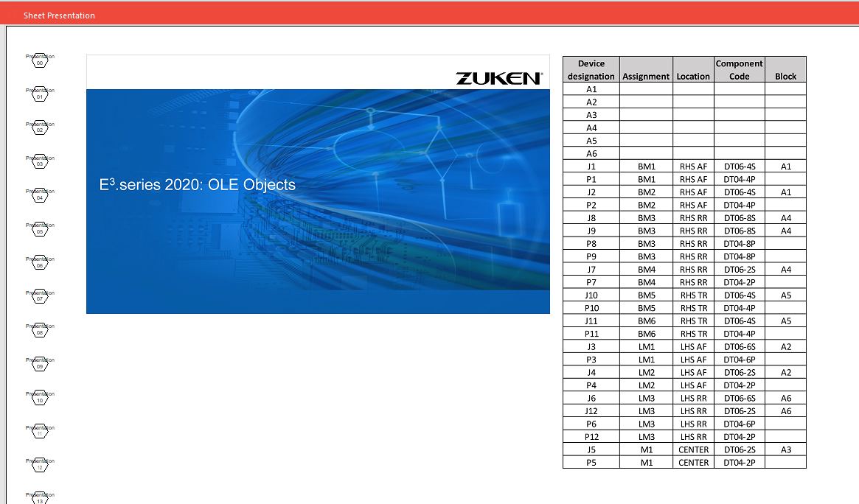The width and height of the screenshot is (859, 504).
Task: Select the Presentation 01 hexagon marker
Action: (x=40, y=94)
